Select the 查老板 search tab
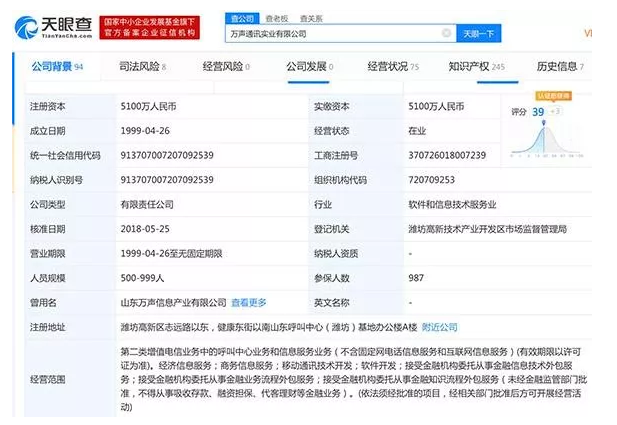This screenshot has width=617, height=425. (277, 18)
